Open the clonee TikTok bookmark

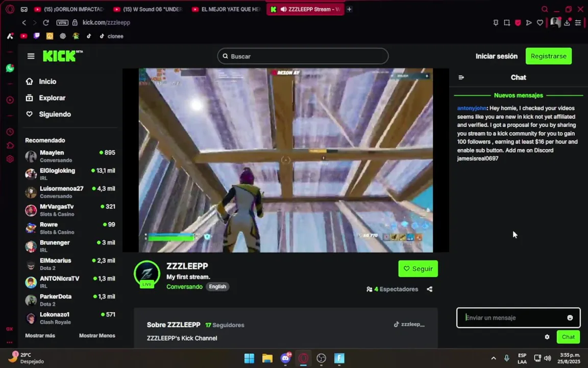click(x=111, y=36)
